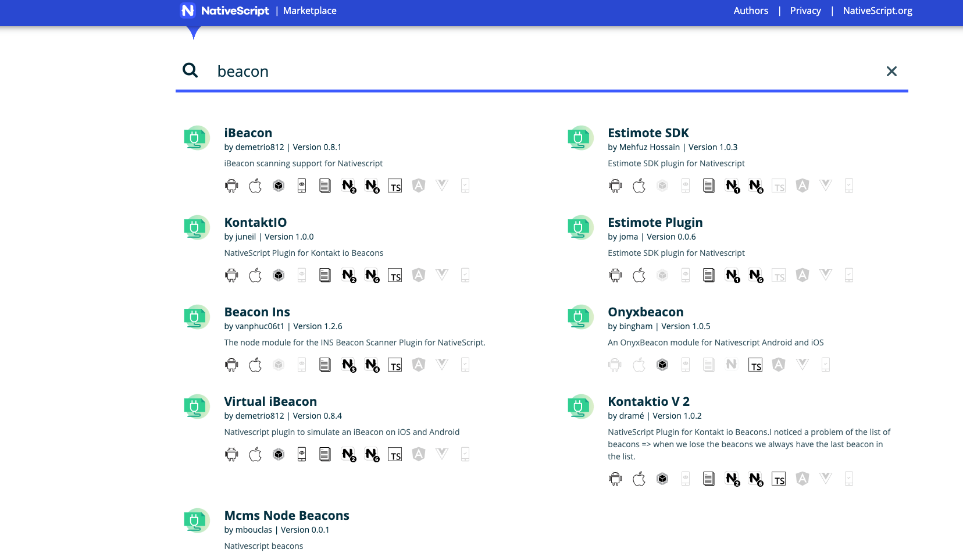The height and width of the screenshot is (560, 963).
Task: Click the document icon under iBeacon
Action: (x=325, y=186)
